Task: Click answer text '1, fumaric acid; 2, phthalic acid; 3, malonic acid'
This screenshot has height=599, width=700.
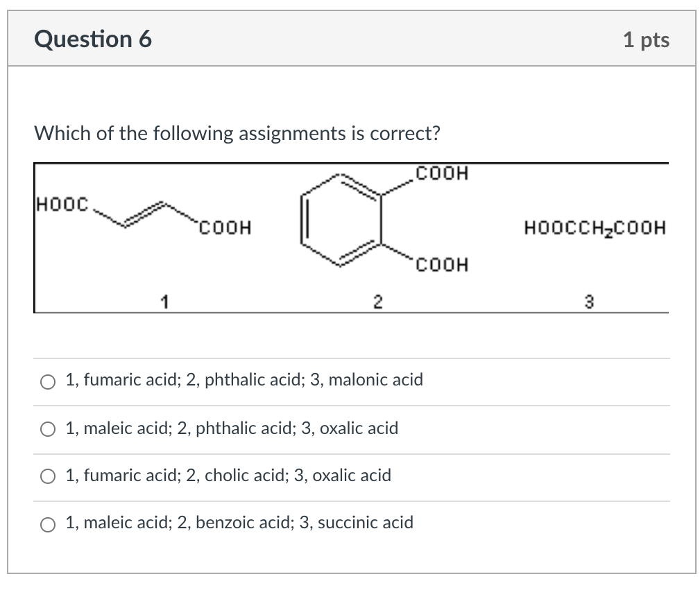Action: click(244, 380)
